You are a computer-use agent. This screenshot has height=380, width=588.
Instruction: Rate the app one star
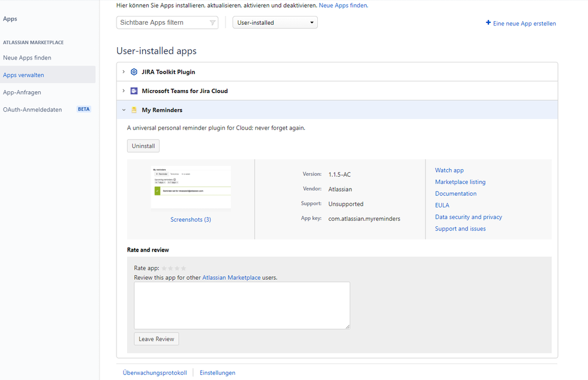pyautogui.click(x=164, y=268)
